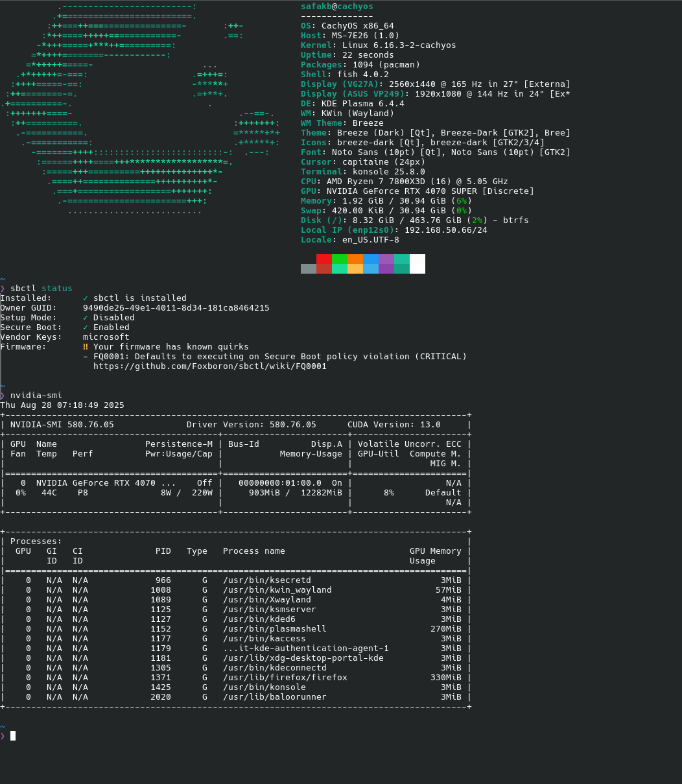This screenshot has height=784, width=682.
Task: Click the 'WM: KWin (Wayland)' line
Action: (347, 113)
